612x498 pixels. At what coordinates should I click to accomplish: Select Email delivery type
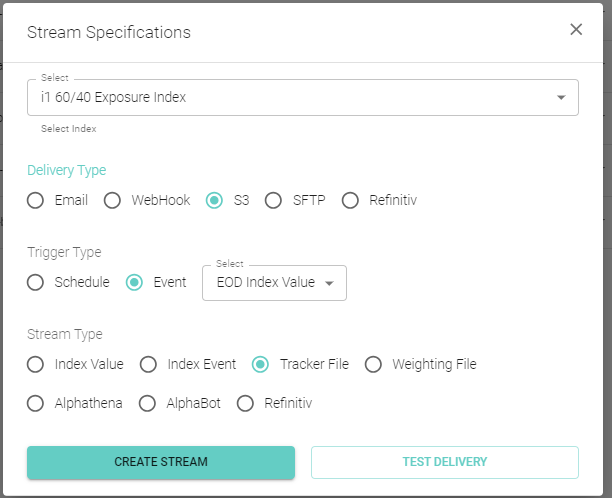(36, 200)
